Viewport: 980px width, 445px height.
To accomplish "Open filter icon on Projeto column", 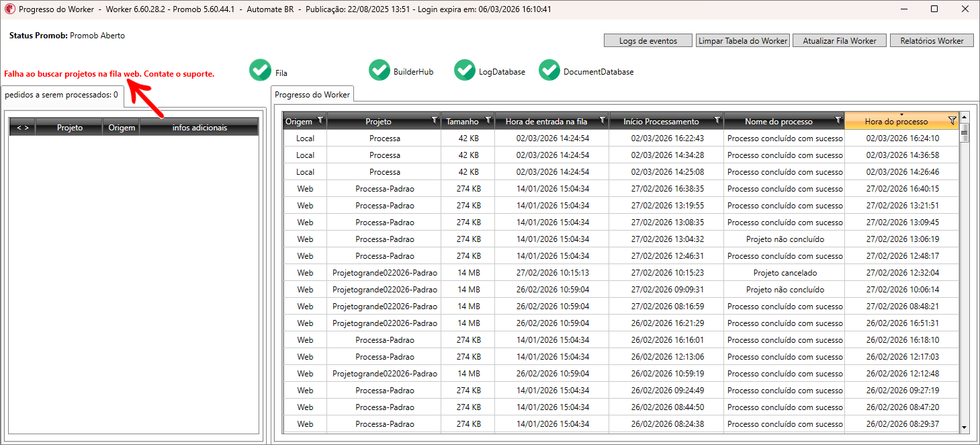I will (x=435, y=121).
